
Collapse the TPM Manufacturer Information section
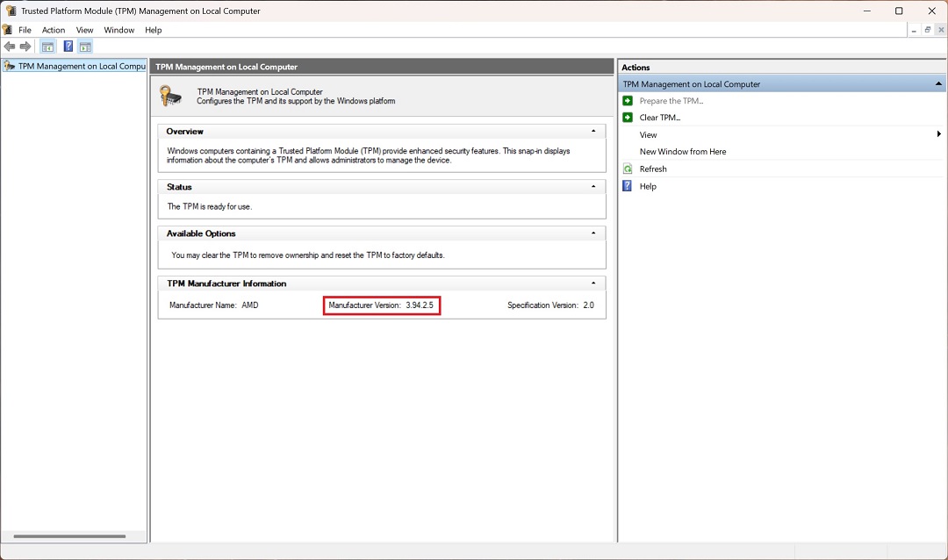[x=593, y=284]
